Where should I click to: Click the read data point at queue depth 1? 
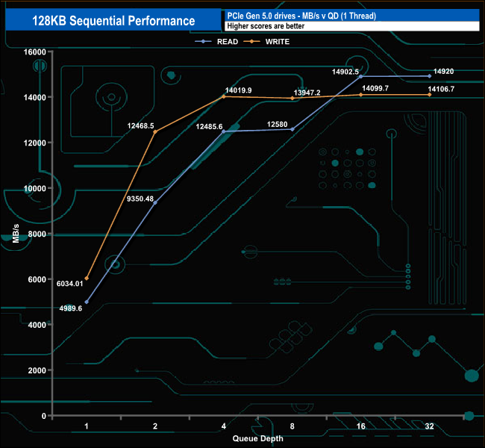[87, 302]
